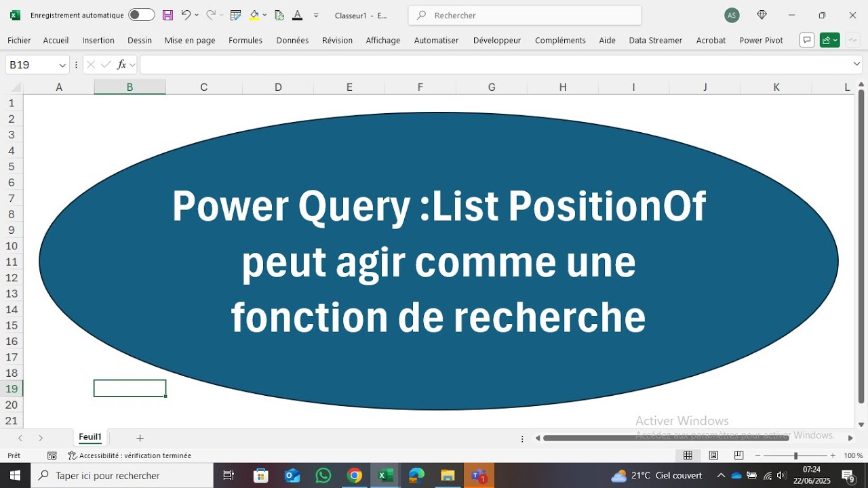
Task: Open Google Chrome from the taskbar
Action: pos(354,476)
